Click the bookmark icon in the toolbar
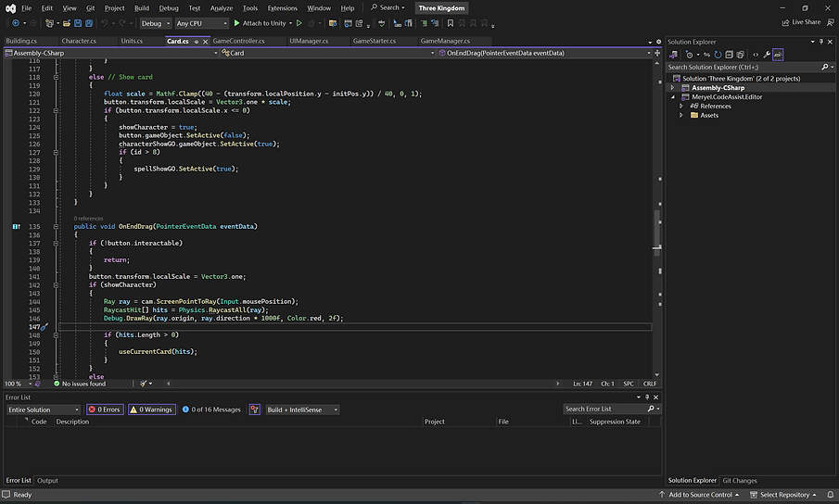The image size is (839, 504). tap(451, 23)
